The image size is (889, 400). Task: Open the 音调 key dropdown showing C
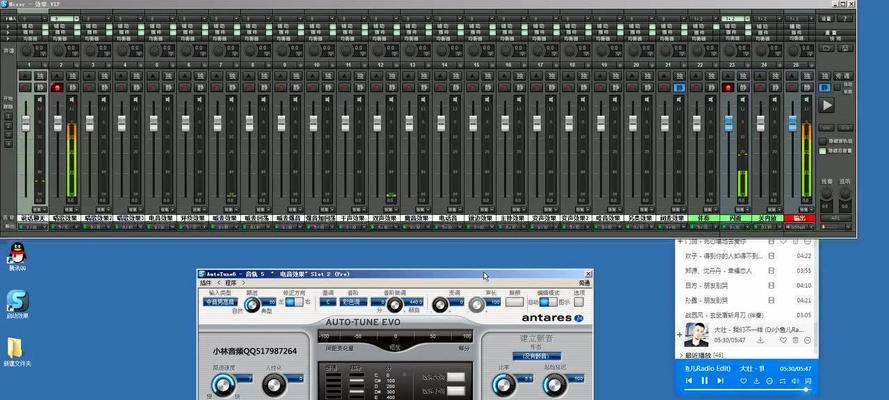328,302
